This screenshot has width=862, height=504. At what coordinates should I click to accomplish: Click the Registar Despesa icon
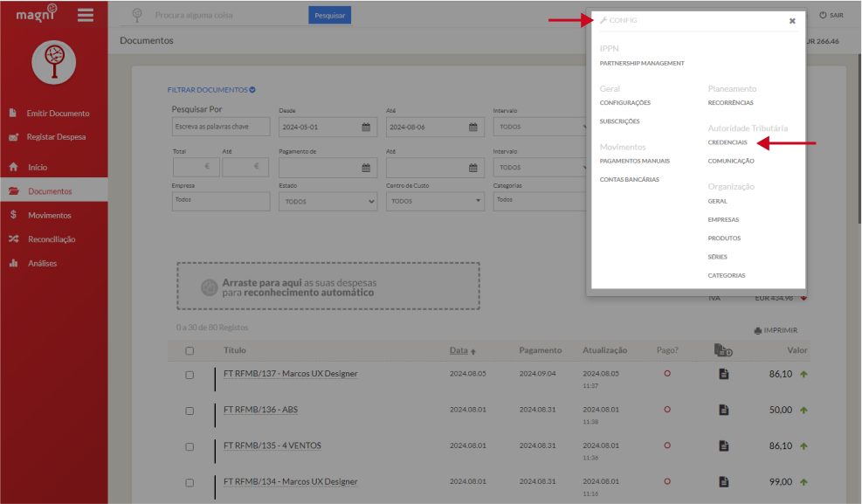14,137
